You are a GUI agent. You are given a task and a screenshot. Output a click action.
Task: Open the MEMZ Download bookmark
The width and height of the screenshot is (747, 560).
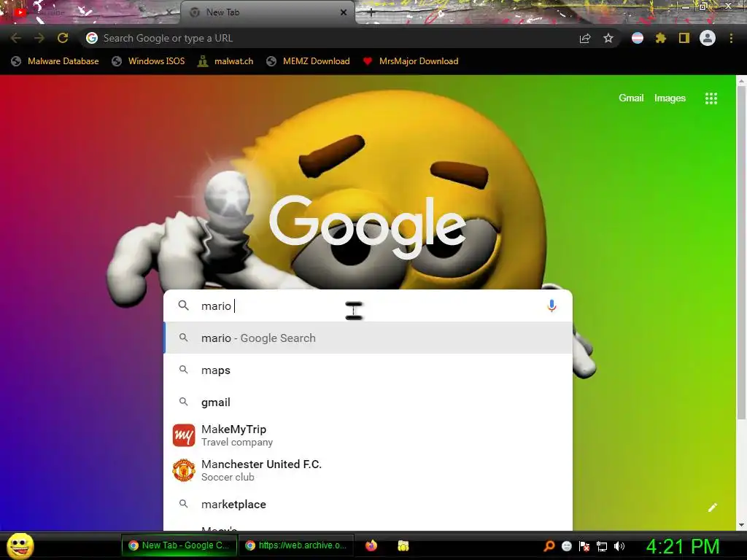[x=309, y=61]
